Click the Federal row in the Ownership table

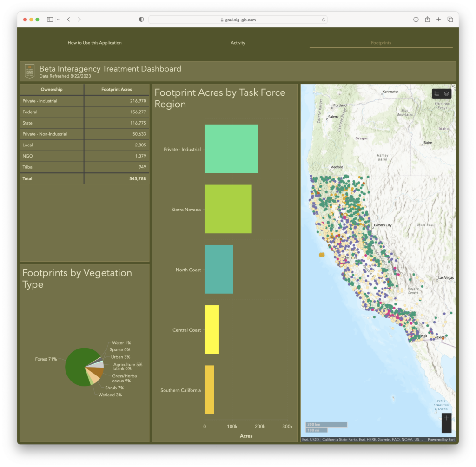tap(84, 112)
